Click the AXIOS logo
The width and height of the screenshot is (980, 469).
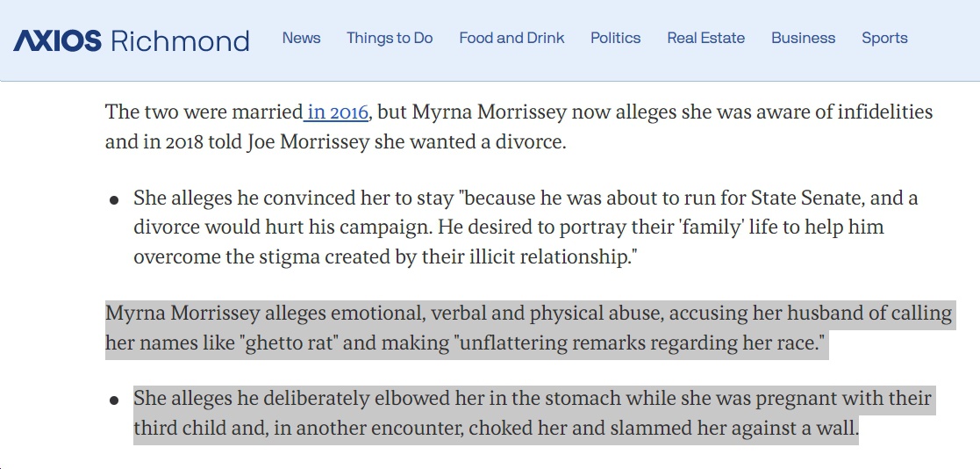tap(57, 40)
